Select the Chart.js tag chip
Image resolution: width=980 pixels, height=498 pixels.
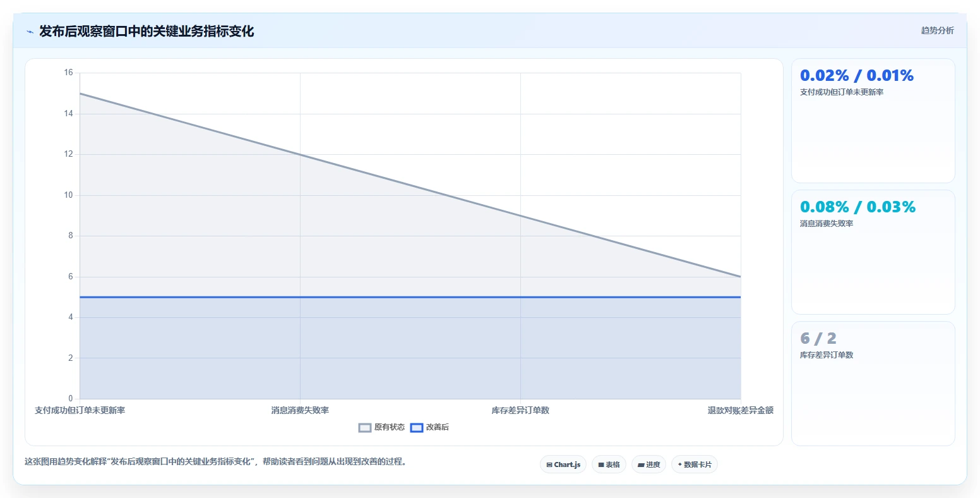click(x=563, y=465)
